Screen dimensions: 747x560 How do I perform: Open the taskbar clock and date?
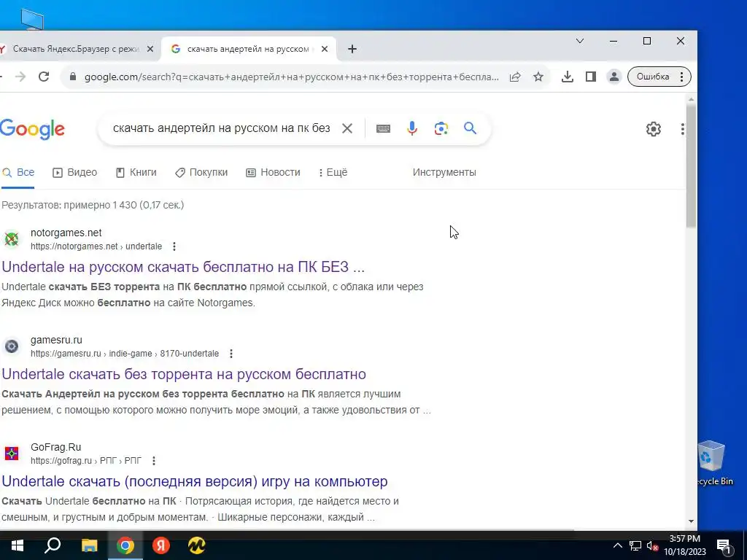(x=685, y=545)
